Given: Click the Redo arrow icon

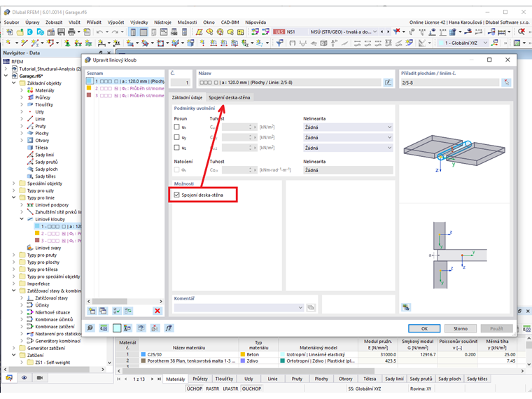Looking at the screenshot, I should (115, 32).
